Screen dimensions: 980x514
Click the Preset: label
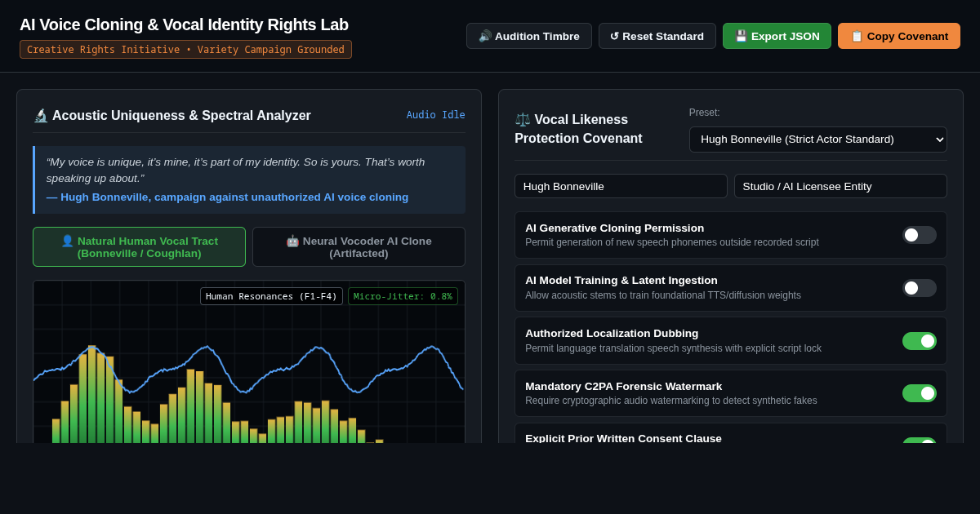coord(705,113)
